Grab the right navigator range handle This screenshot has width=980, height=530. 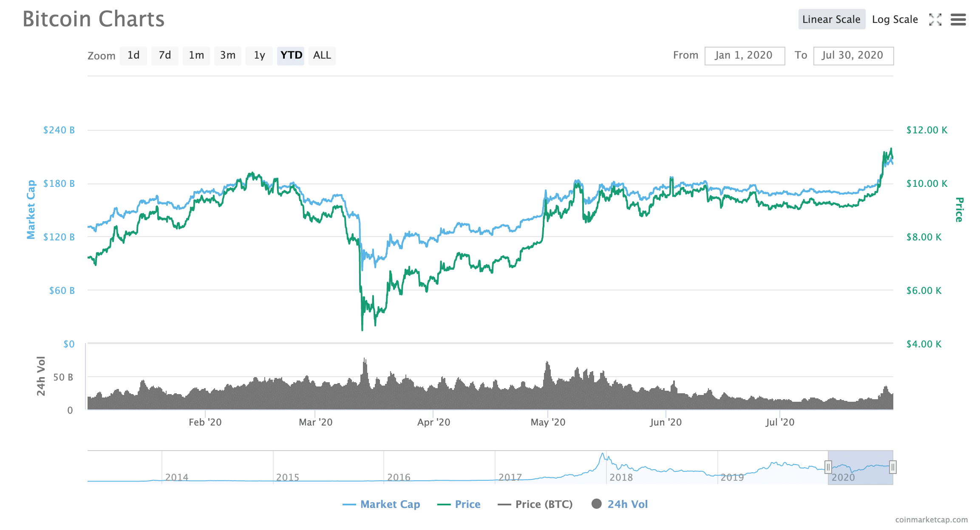click(x=893, y=467)
